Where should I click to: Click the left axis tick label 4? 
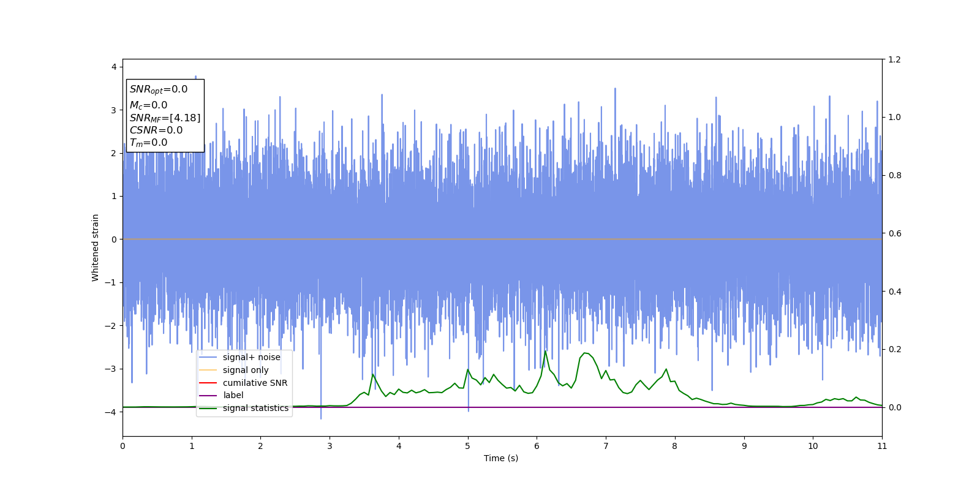point(114,67)
